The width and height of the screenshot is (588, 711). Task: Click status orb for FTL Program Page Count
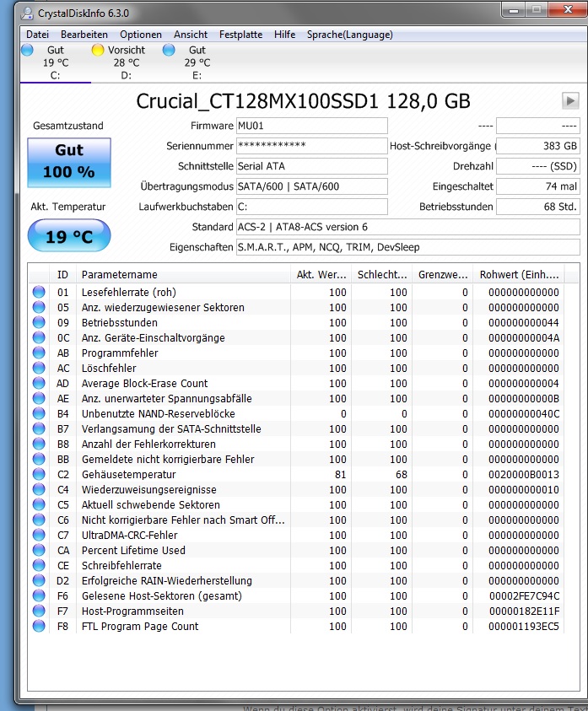tap(39, 626)
